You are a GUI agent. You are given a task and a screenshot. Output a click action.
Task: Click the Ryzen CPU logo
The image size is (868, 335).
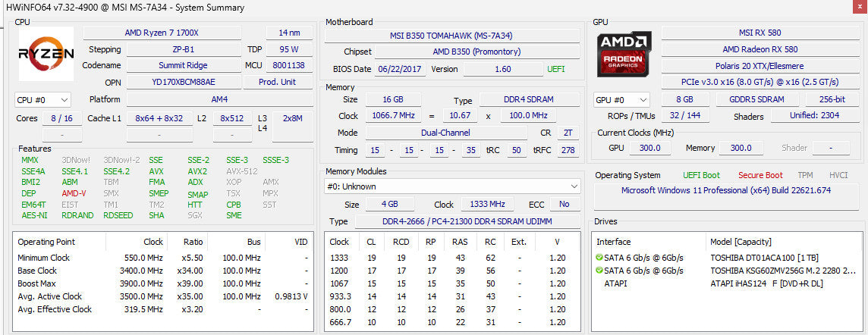46,54
